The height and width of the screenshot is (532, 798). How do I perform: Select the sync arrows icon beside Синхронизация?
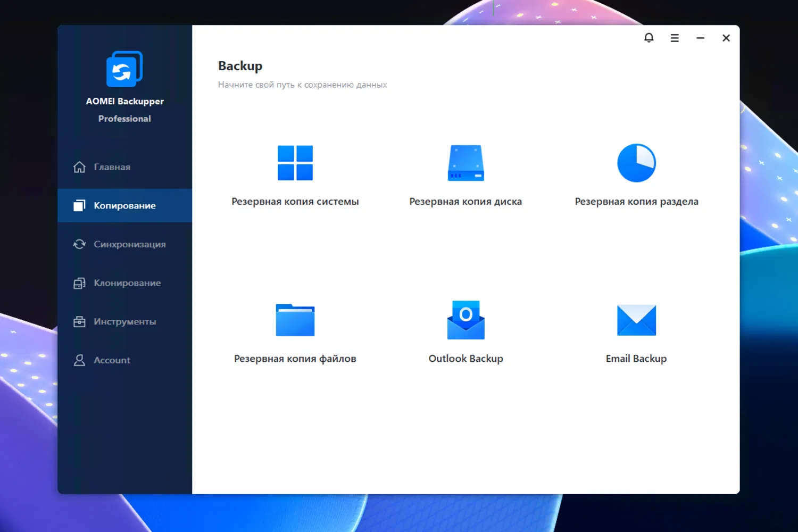point(79,244)
